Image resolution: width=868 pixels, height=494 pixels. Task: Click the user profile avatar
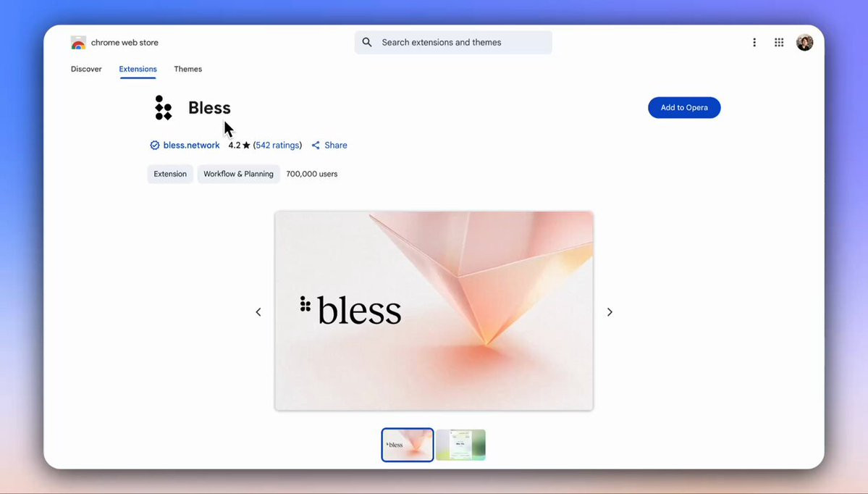[804, 42]
